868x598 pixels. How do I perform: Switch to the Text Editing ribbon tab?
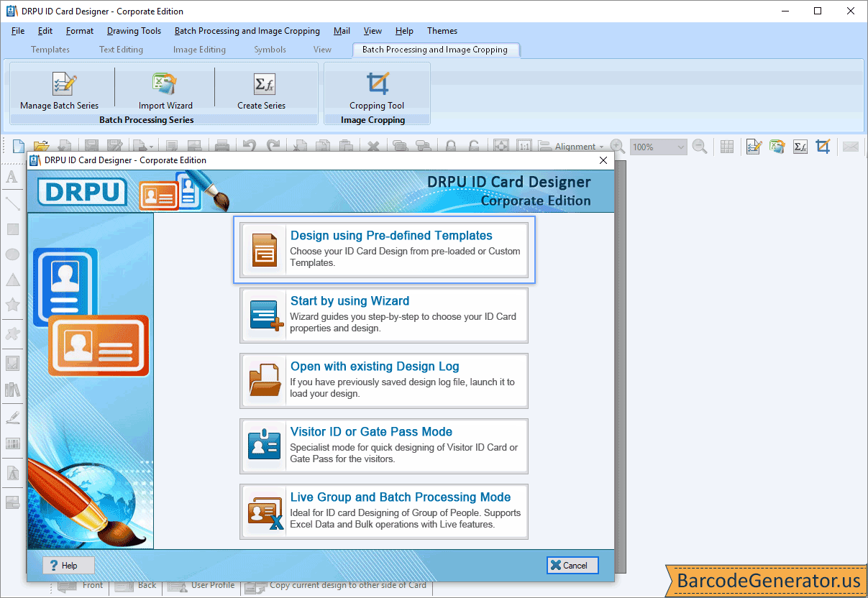[121, 50]
